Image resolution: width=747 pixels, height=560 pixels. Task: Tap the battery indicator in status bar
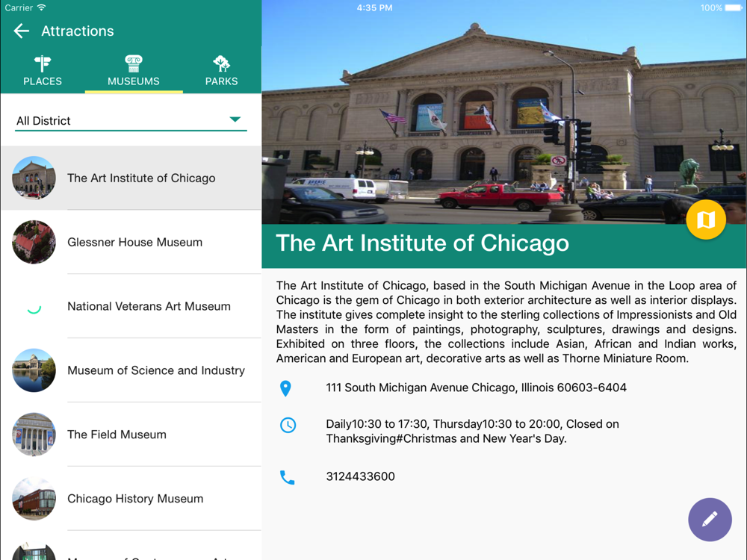pos(732,7)
